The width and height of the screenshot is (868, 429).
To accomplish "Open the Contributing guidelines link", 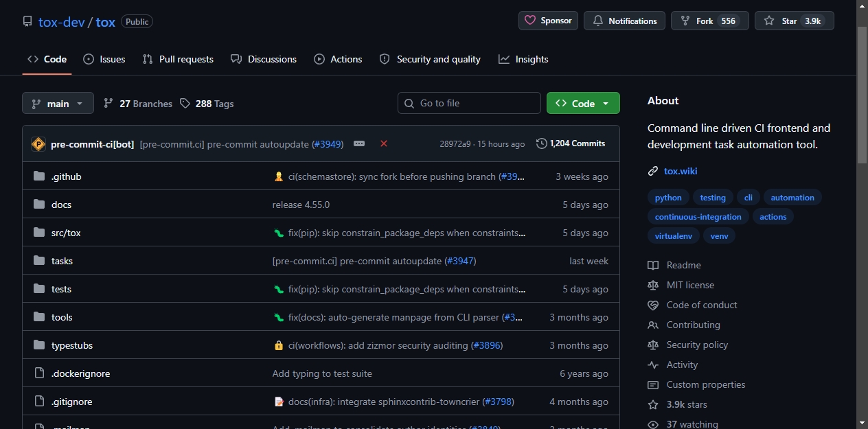I will (683, 325).
